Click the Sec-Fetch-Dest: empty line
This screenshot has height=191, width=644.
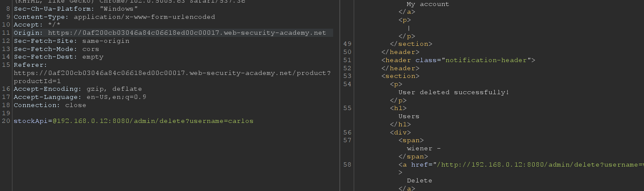pyautogui.click(x=58, y=57)
